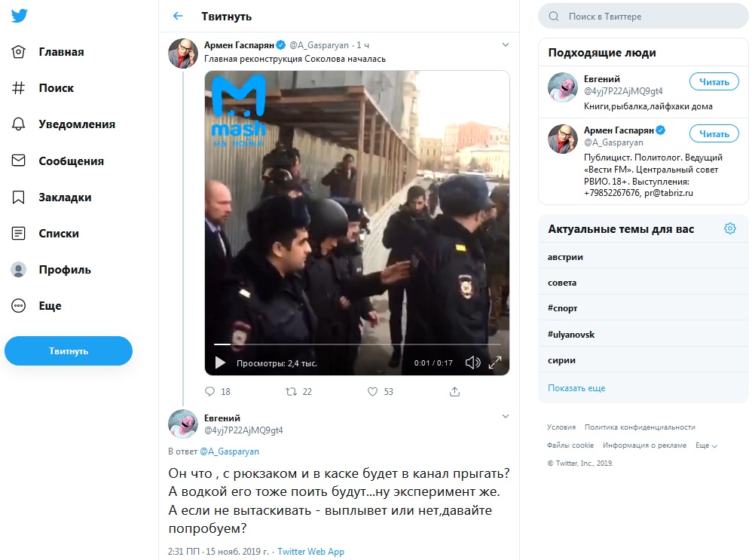Screen dimensions: 755x560
Task: Play the Mash video
Action: click(x=220, y=363)
